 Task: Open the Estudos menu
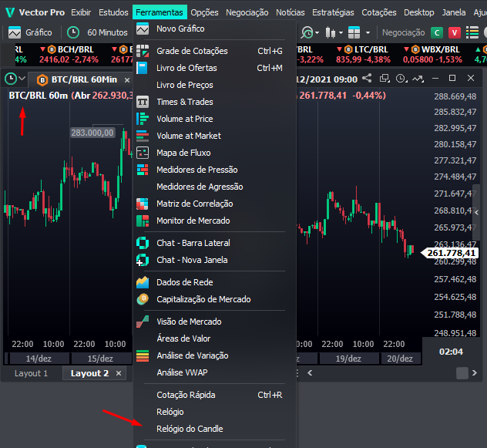click(x=113, y=12)
